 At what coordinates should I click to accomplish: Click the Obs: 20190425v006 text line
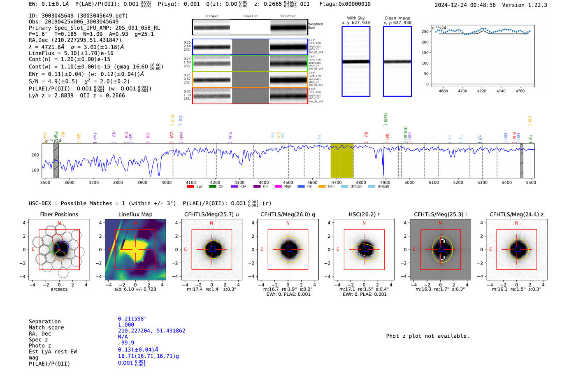pos(74,22)
